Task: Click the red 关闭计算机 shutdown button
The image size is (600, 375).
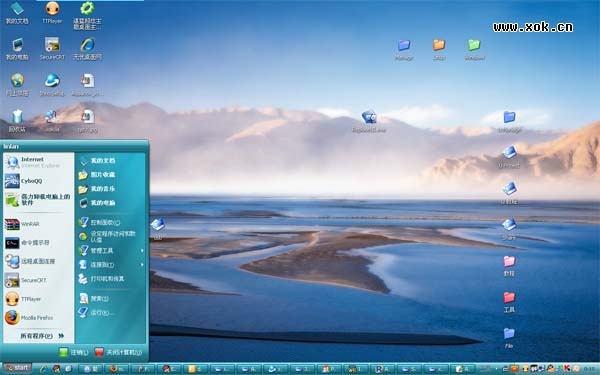Action: tap(118, 352)
